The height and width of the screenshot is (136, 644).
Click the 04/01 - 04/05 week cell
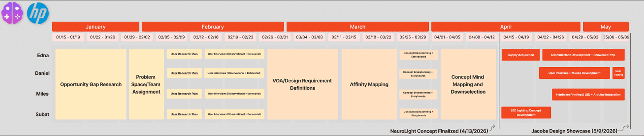click(x=447, y=37)
